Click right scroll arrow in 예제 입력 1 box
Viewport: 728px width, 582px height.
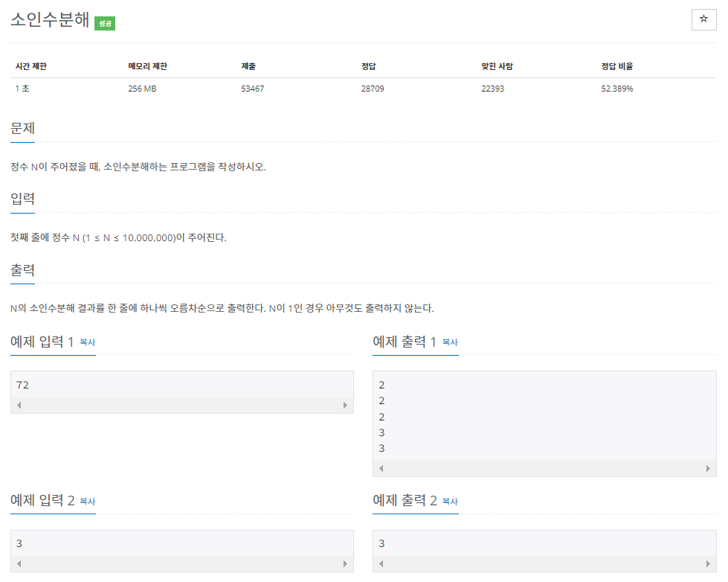pos(345,406)
